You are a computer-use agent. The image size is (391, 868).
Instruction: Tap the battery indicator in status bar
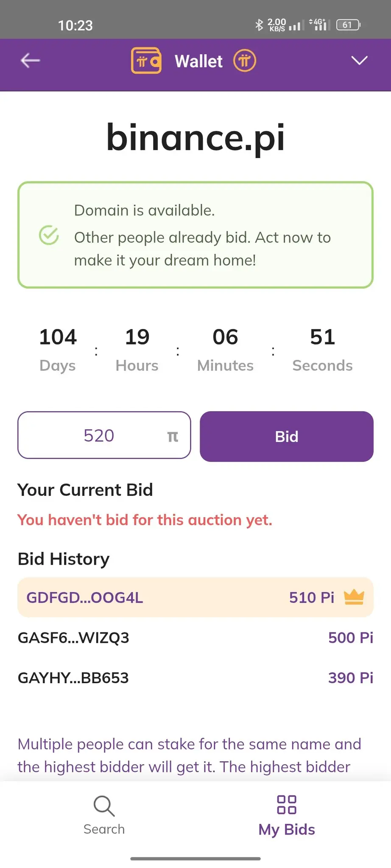pos(348,25)
